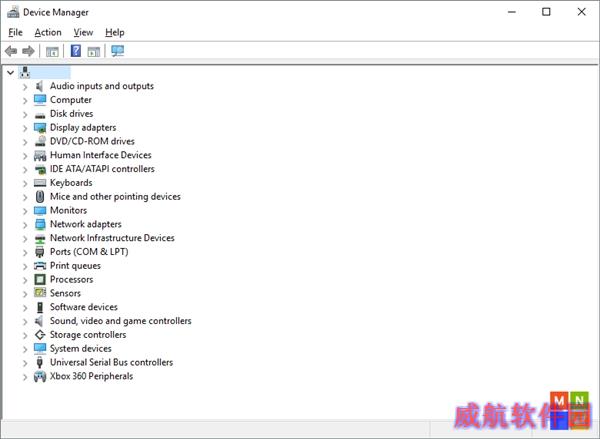Select Software devices label
Screen dimensions: 600x439
pos(84,307)
